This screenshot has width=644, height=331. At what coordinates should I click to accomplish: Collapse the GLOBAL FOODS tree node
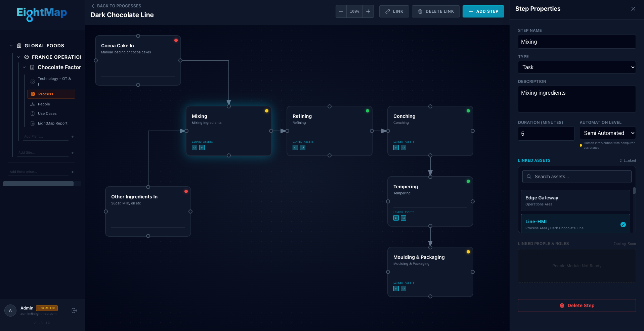click(11, 45)
